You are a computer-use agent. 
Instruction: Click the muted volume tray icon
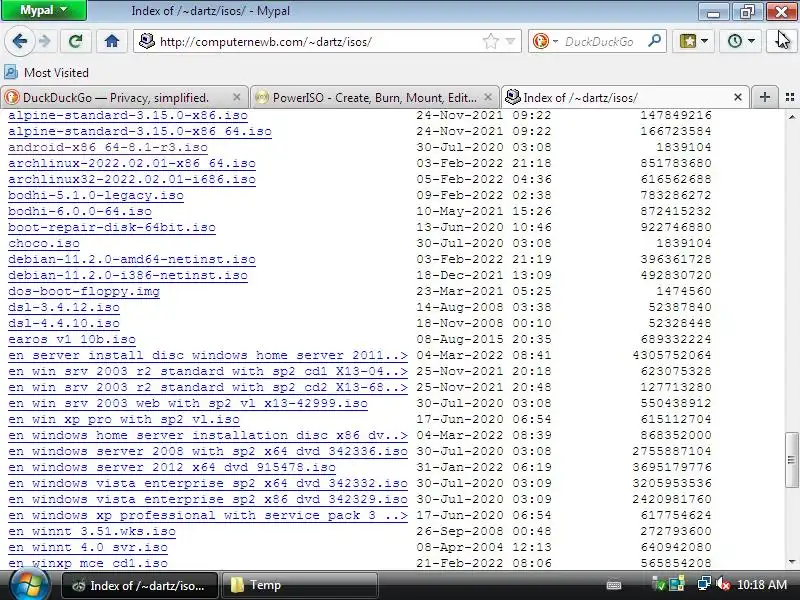722,584
